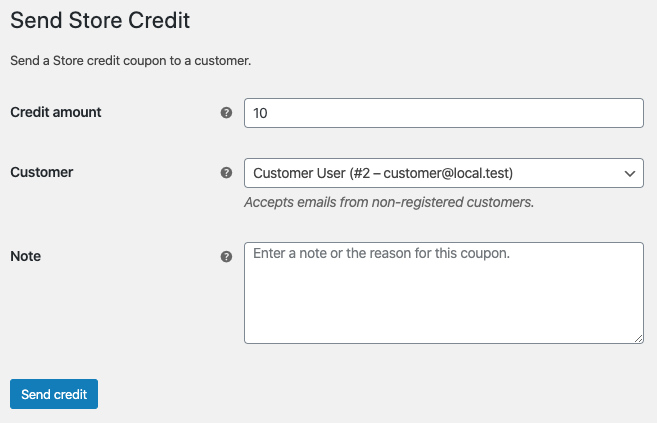
Task: Click the Note field label
Action: pos(26,256)
